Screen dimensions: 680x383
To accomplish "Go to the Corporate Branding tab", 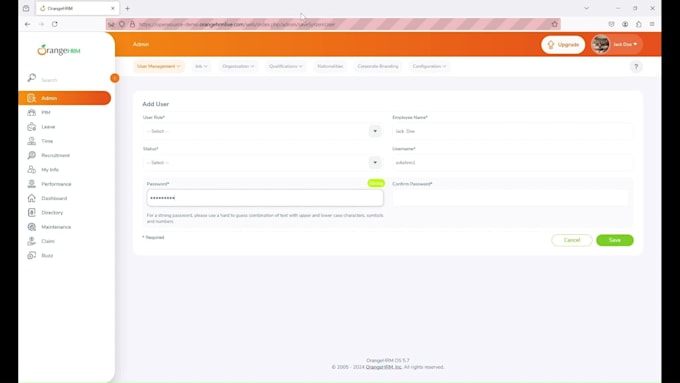I will (378, 66).
